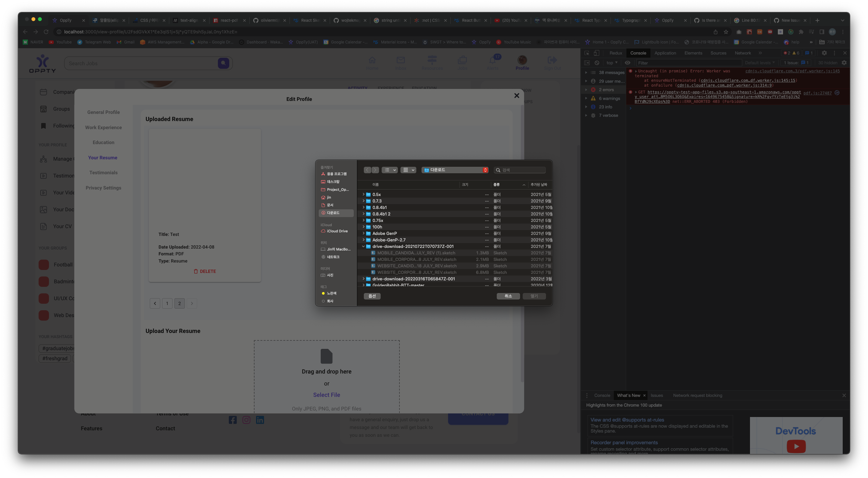Viewport: 868px width, 478px height.
Task: Click the Instagram footer icon
Action: click(x=246, y=420)
